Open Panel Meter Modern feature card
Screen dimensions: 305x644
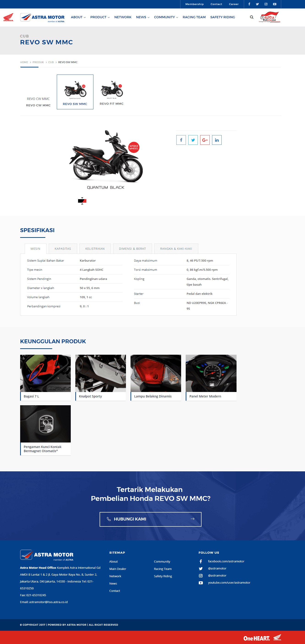(x=211, y=378)
